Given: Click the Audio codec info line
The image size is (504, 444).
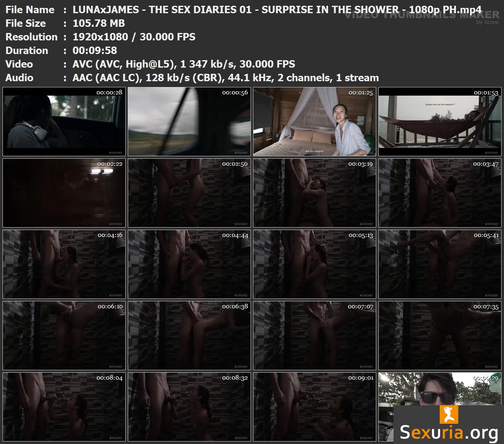Looking at the screenshot, I should point(225,78).
